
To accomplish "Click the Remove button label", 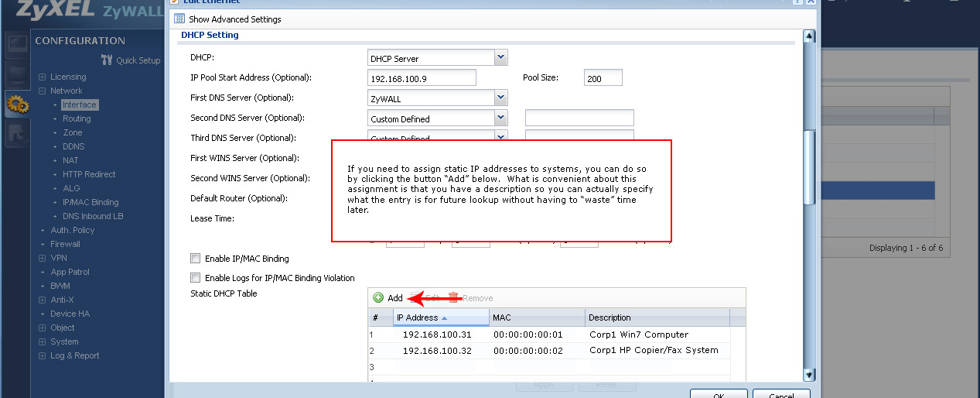I will (477, 298).
